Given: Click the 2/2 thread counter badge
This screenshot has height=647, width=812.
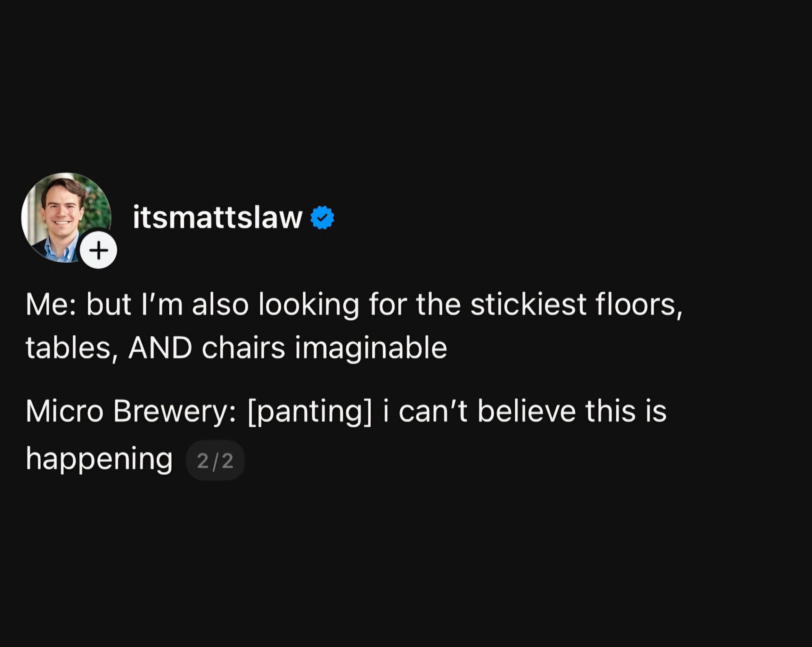Looking at the screenshot, I should pyautogui.click(x=215, y=461).
